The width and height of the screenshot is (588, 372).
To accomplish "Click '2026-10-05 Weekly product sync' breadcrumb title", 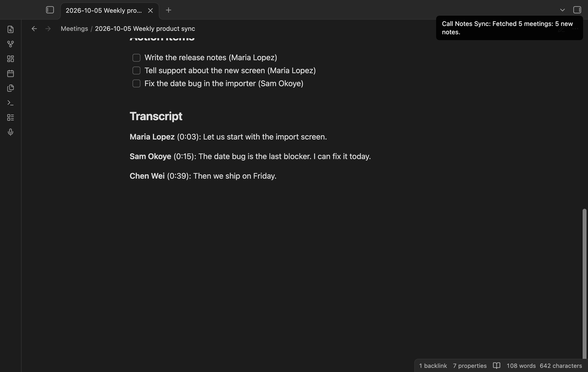I will 145,28.
